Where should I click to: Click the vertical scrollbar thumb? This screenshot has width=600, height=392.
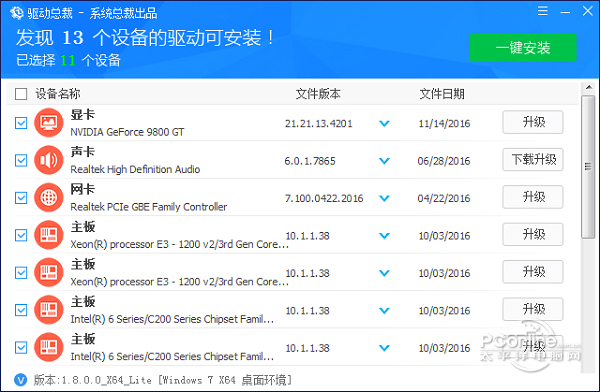coord(588,167)
